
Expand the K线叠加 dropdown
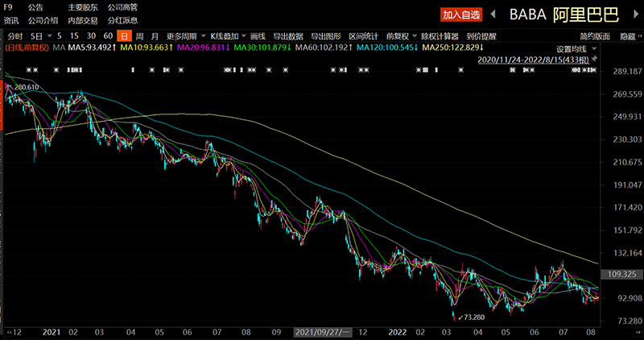[x=228, y=36]
